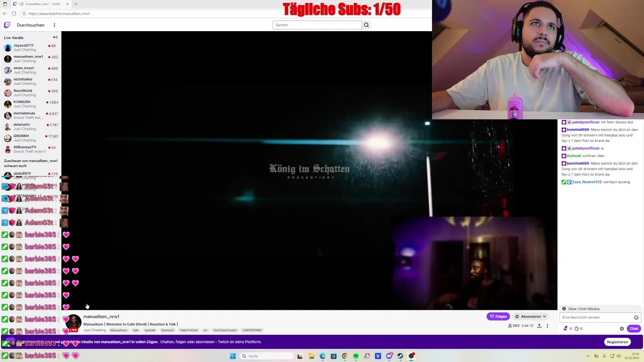
Task: Open sinan_knast channel in sidebar
Action: coord(31,70)
